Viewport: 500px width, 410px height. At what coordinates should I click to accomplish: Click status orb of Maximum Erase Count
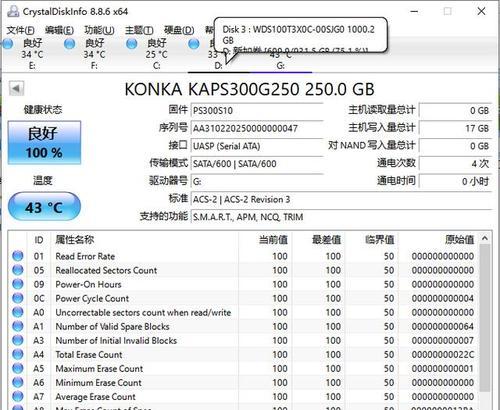pyautogui.click(x=18, y=368)
